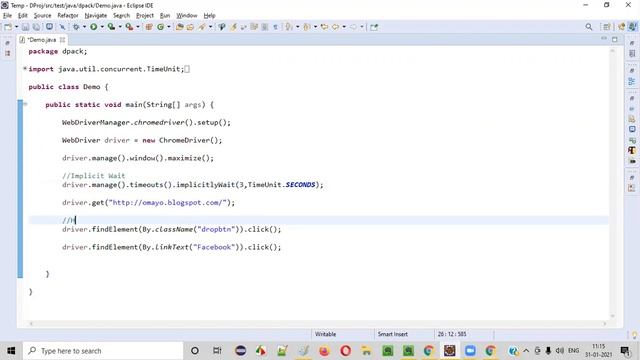Viewport: 640px width, 360px height.
Task: Click the Previous Annotation icon
Action: click(x=307, y=27)
